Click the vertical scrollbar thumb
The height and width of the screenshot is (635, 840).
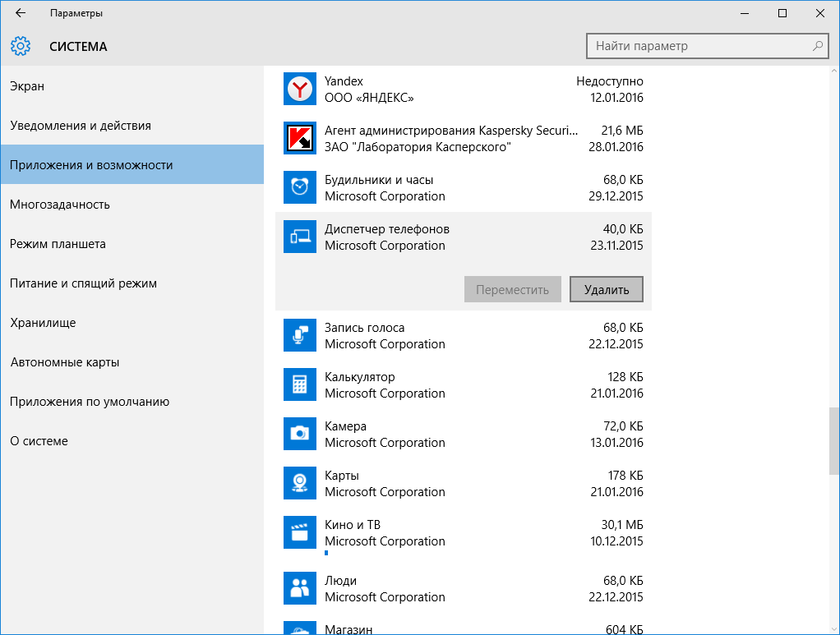[x=834, y=440]
